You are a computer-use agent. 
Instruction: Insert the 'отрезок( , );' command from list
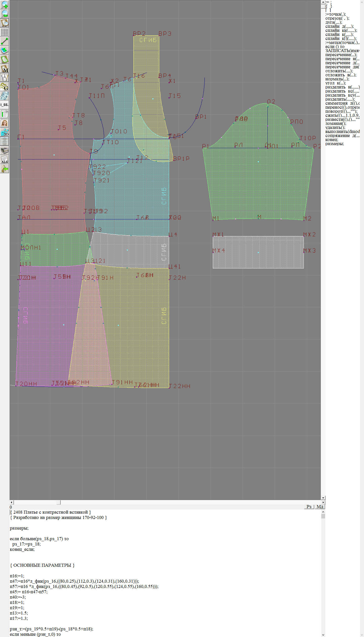pyautogui.click(x=337, y=18)
